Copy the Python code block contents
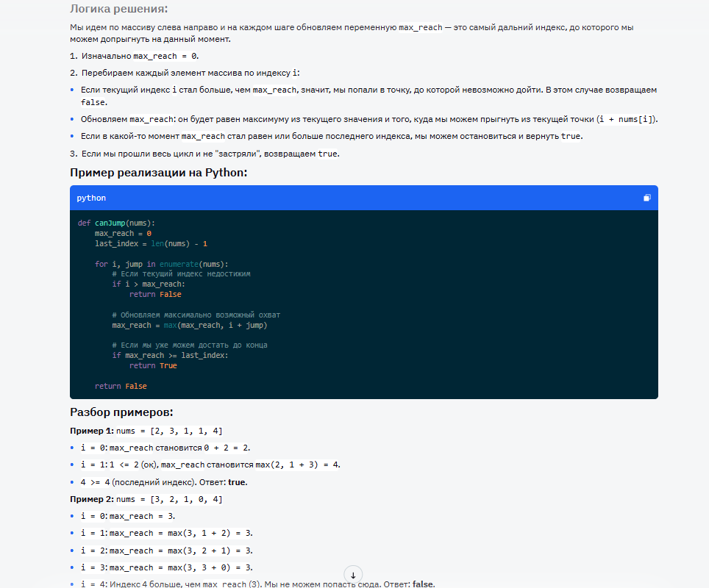The width and height of the screenshot is (709, 588). pyautogui.click(x=646, y=198)
